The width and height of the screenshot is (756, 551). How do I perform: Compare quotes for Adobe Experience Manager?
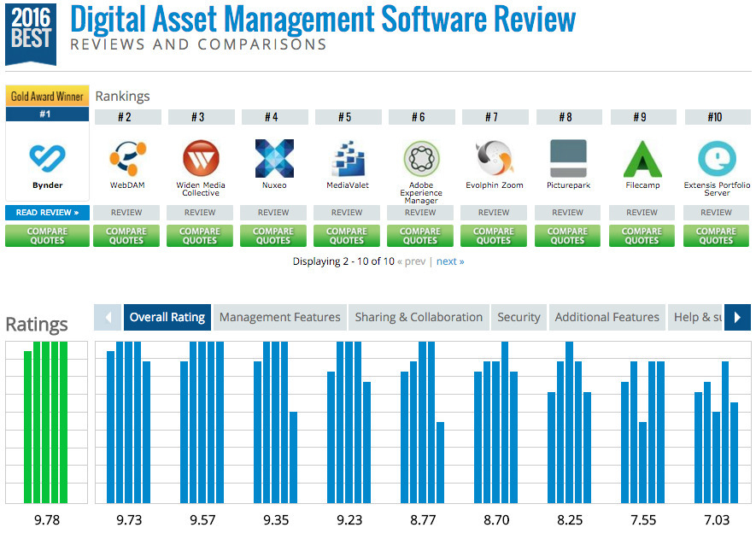pos(420,236)
